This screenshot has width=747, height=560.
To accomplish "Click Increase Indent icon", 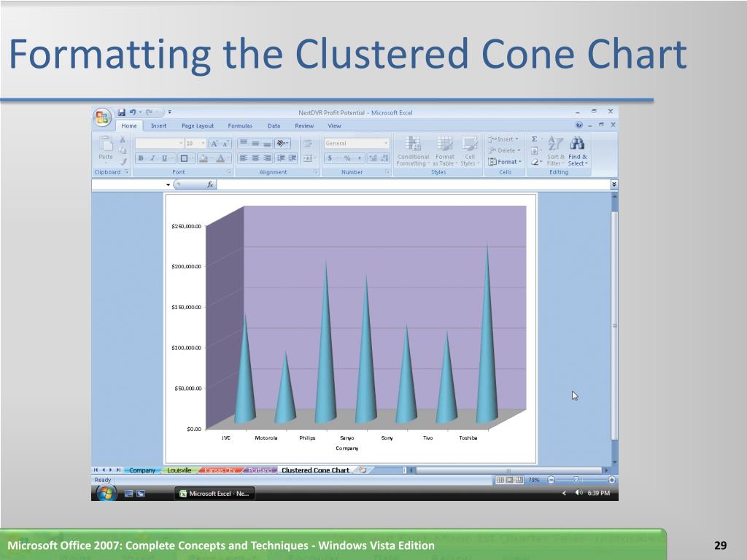I will [292, 158].
